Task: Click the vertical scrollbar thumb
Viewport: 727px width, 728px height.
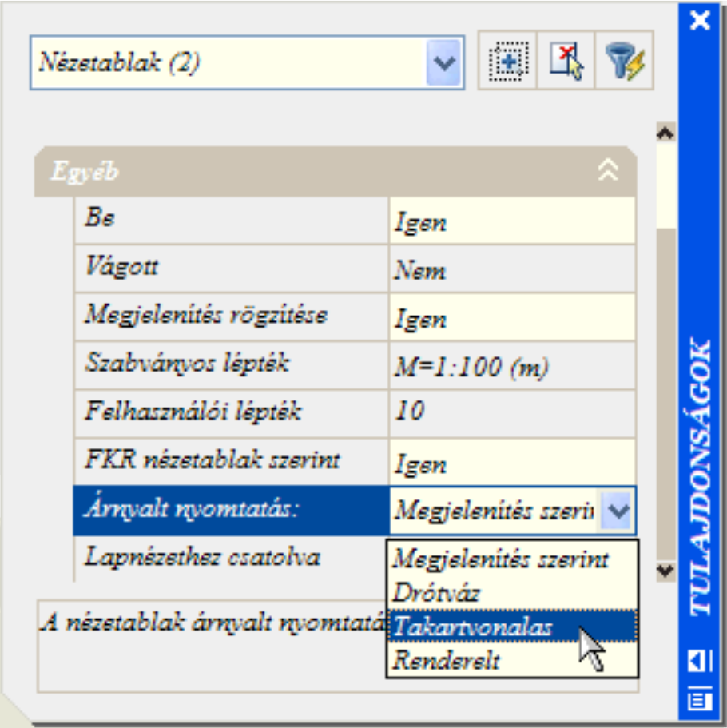Action: [x=665, y=394]
